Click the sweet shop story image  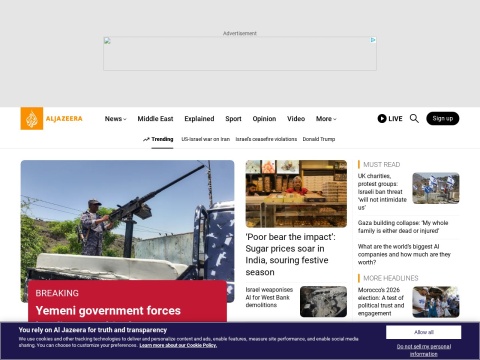coord(296,194)
